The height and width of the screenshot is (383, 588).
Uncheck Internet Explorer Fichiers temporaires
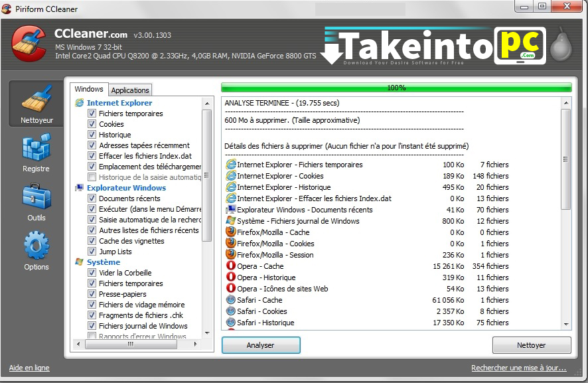point(92,113)
